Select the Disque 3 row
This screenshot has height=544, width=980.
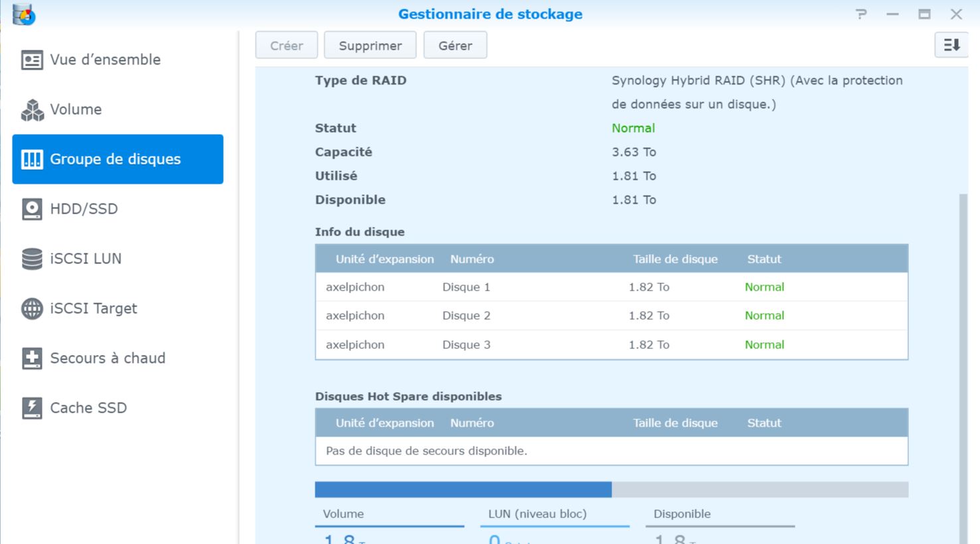[612, 345]
